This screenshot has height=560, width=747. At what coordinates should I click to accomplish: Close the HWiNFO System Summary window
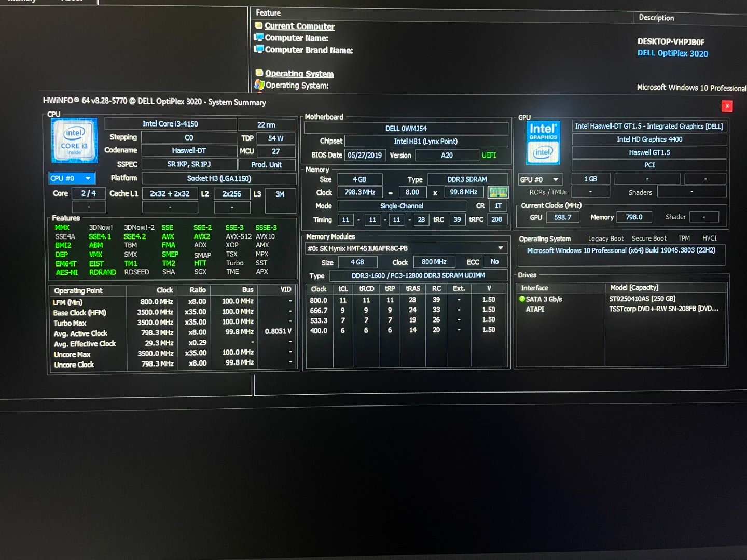click(x=727, y=106)
